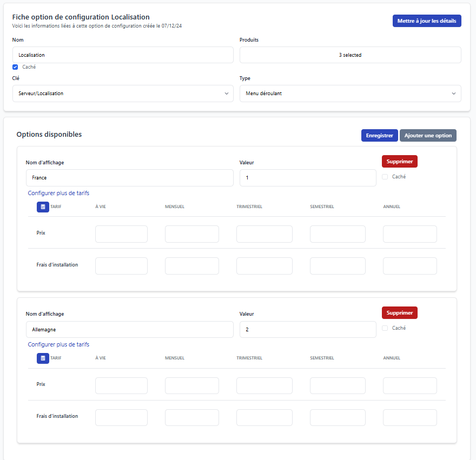
Task: Enable Caché checkbox for Allemagne option
Action: point(385,328)
